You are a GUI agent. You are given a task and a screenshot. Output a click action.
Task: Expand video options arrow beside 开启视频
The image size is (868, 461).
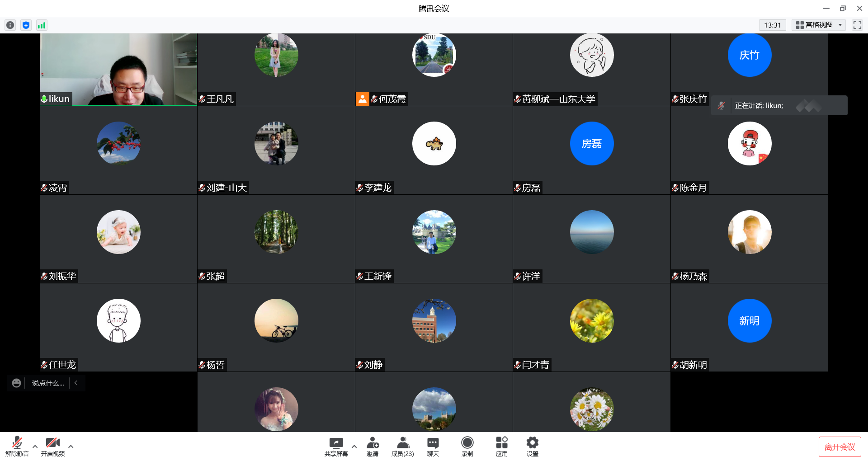(71, 447)
